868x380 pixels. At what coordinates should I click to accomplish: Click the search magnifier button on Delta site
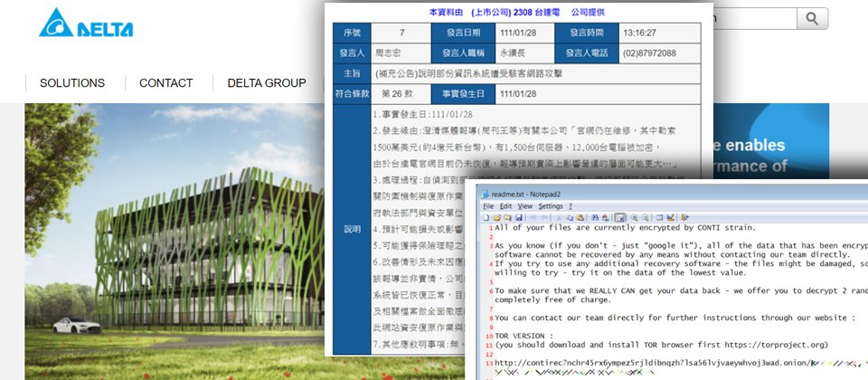pos(812,18)
